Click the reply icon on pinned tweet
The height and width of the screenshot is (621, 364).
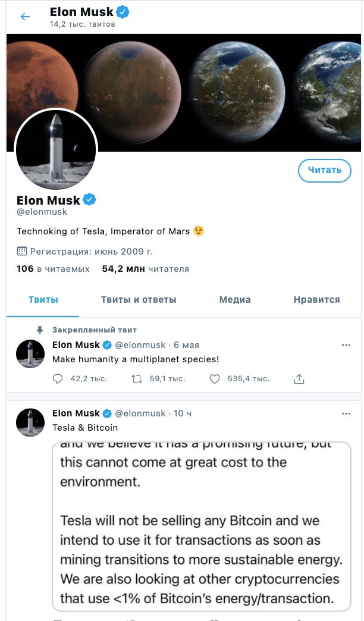coord(58,378)
